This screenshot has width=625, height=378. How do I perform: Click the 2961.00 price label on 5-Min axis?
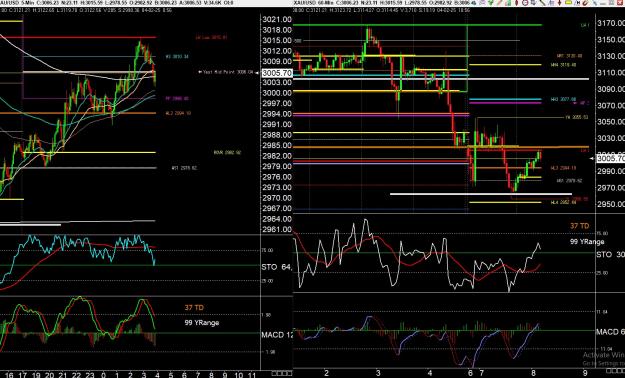coord(277,229)
